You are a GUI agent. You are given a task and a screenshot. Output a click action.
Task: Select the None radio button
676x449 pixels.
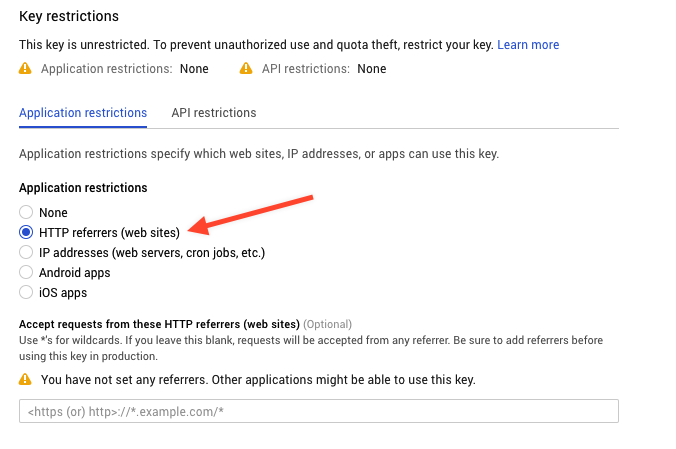(x=26, y=213)
